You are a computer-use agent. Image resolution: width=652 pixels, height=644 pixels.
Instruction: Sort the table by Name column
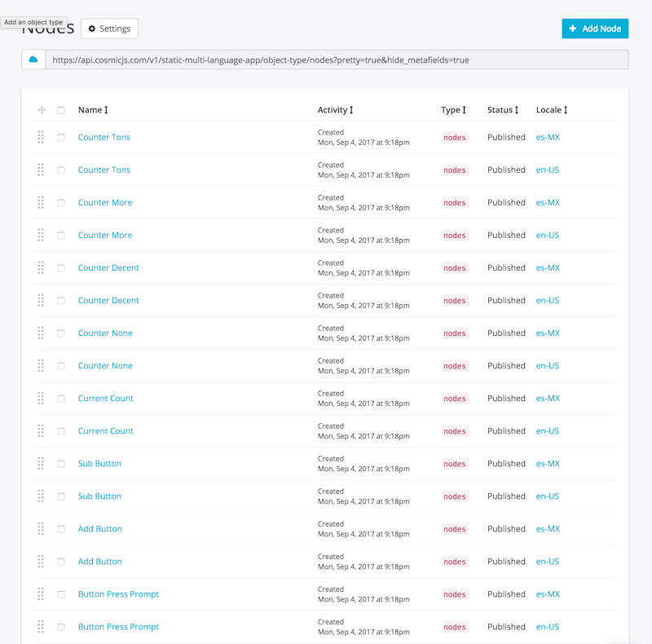point(93,110)
